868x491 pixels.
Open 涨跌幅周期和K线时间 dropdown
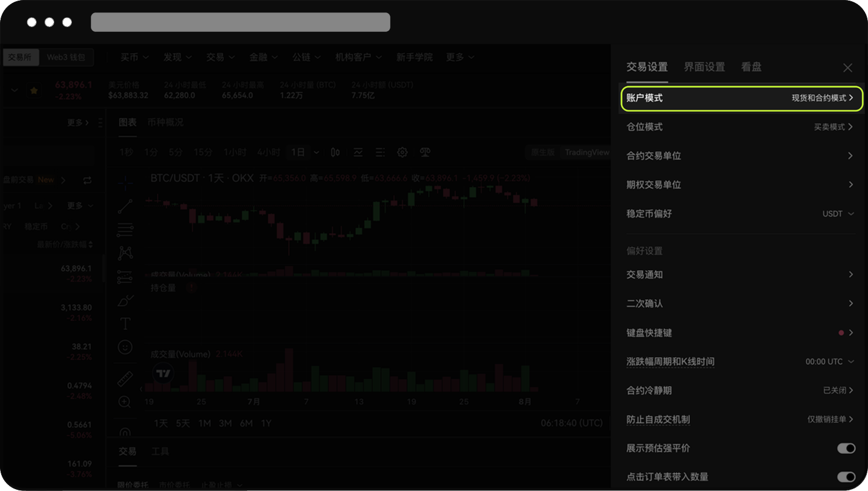[830, 361]
